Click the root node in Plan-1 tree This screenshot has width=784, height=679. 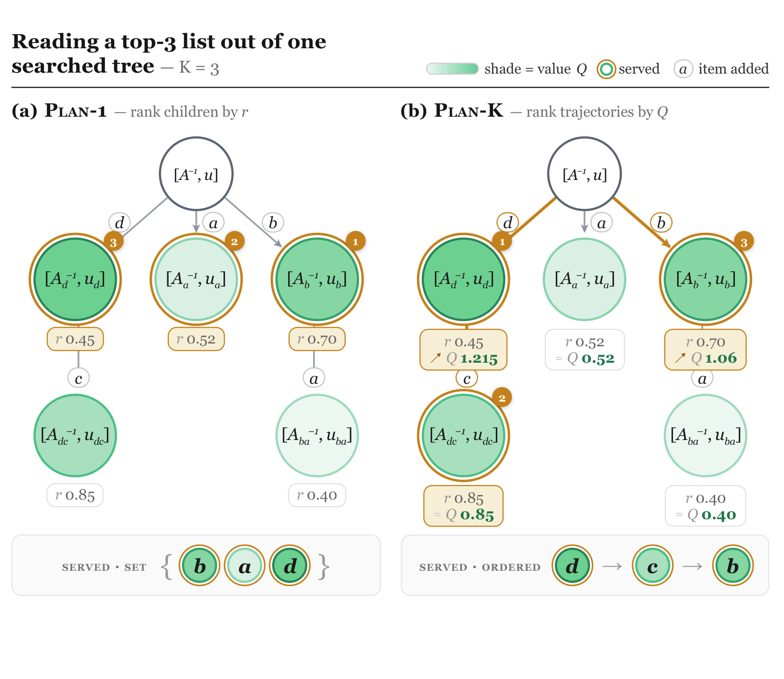pyautogui.click(x=196, y=174)
